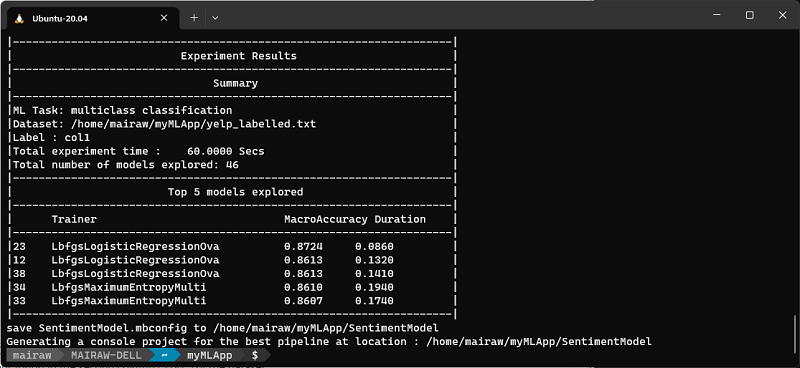Click 'Generating a console project' line

click(x=329, y=341)
